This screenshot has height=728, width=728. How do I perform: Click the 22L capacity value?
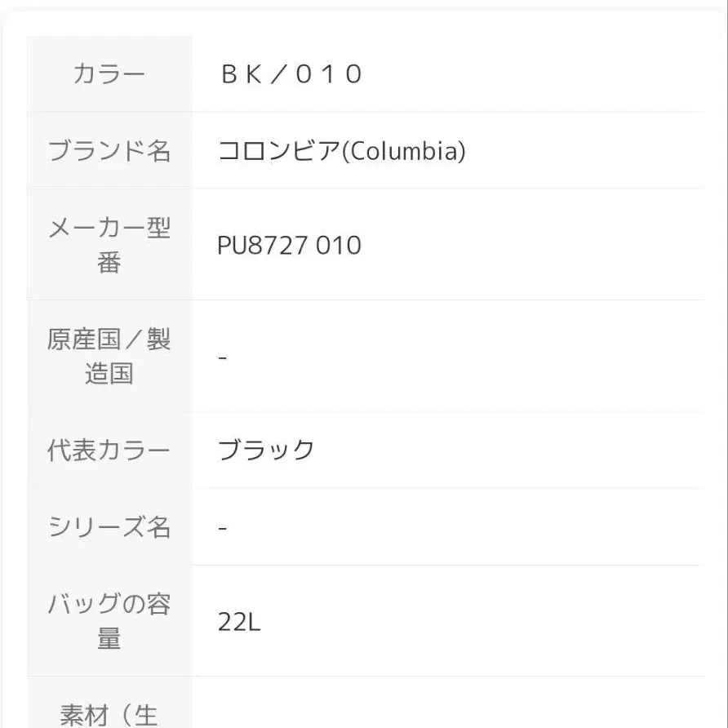click(x=239, y=622)
